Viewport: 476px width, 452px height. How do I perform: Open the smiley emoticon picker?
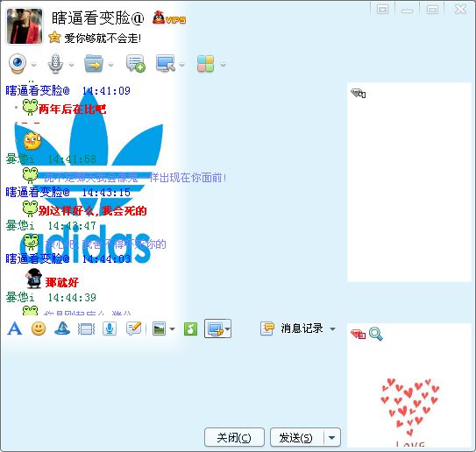(x=39, y=328)
